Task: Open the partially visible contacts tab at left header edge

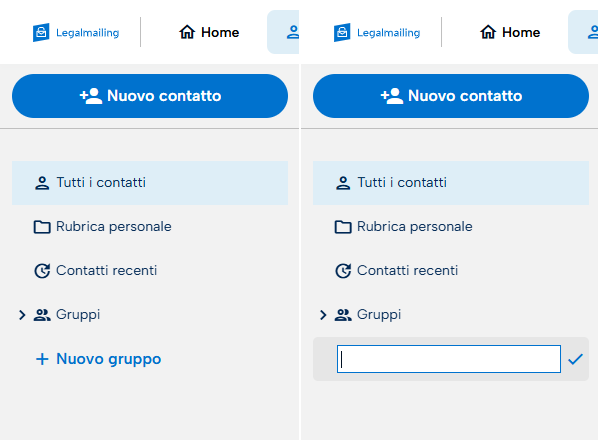Action: click(283, 32)
